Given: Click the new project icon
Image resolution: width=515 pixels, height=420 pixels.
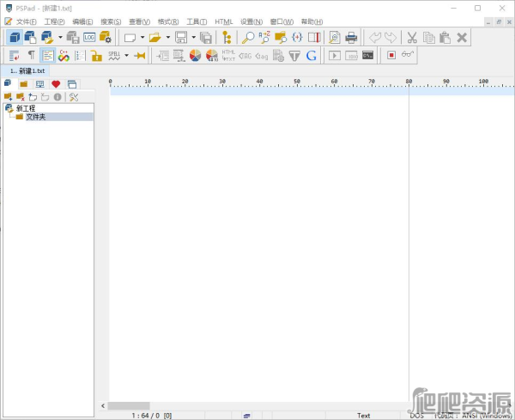Looking at the screenshot, I should [x=30, y=37].
